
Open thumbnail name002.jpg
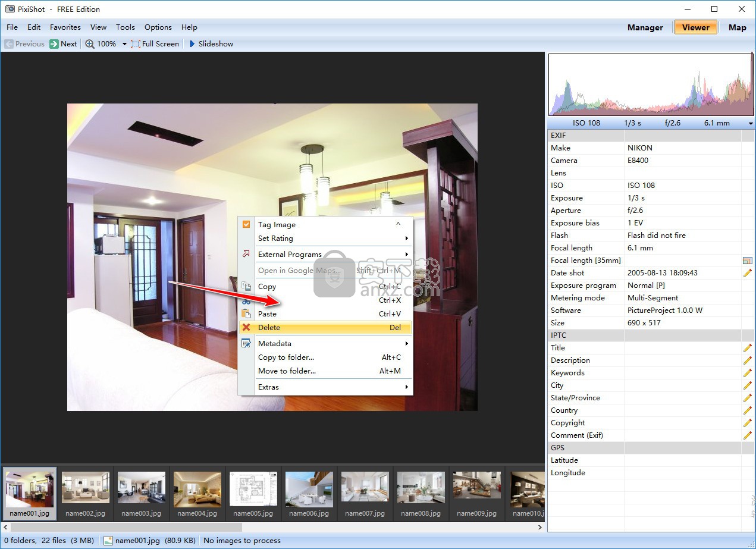(x=86, y=493)
